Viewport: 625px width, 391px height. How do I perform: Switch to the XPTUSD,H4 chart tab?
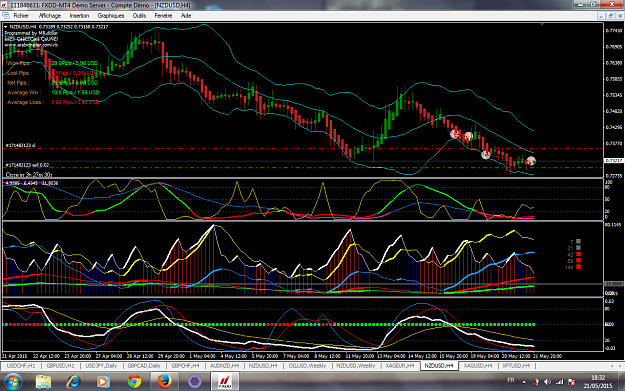point(516,365)
